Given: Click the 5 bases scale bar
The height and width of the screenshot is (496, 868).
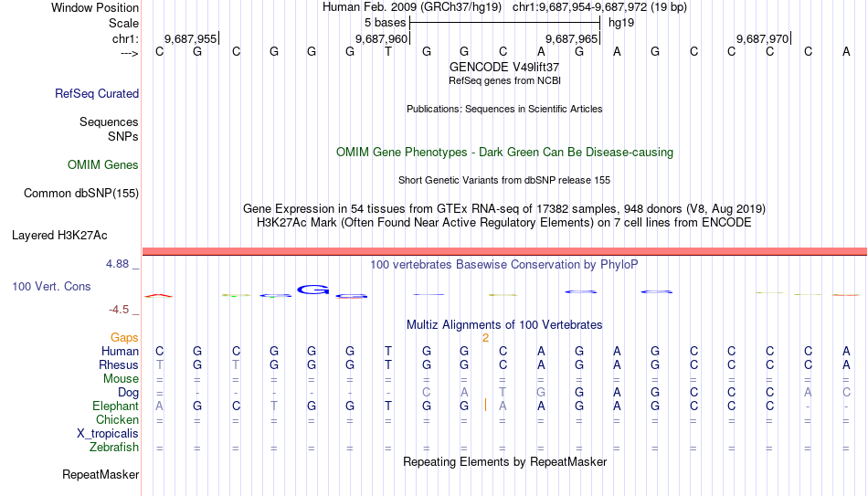Looking at the screenshot, I should [504, 23].
